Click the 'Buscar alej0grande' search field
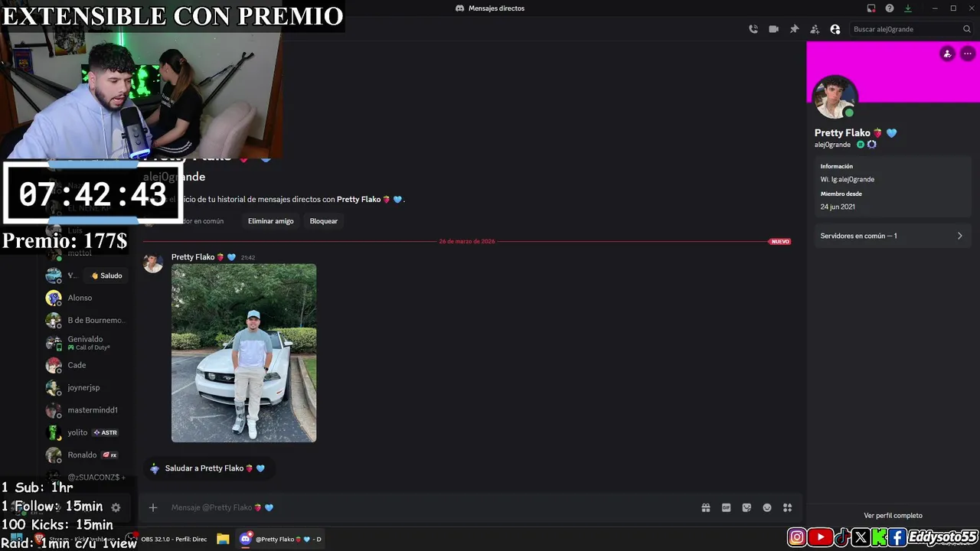 click(x=911, y=29)
